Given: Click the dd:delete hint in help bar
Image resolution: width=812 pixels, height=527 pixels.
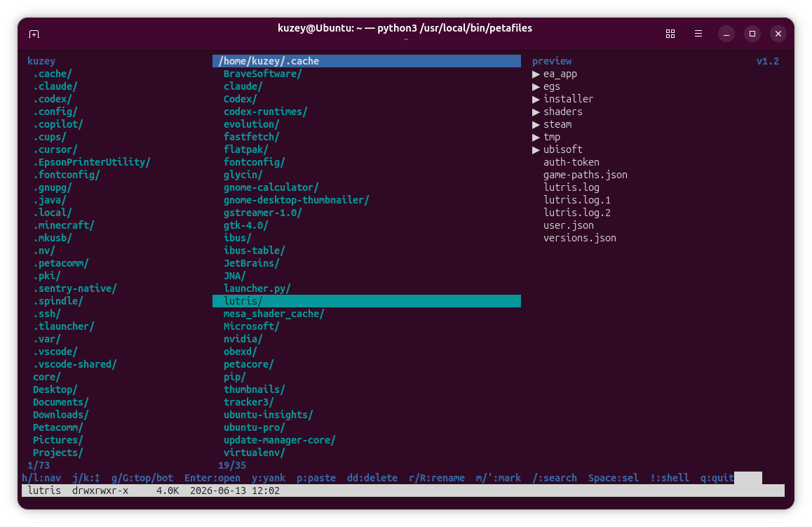Looking at the screenshot, I should click(x=372, y=478).
